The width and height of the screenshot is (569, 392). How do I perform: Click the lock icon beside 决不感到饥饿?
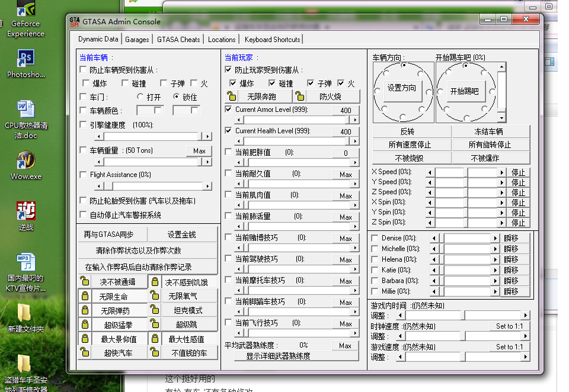coord(155,281)
